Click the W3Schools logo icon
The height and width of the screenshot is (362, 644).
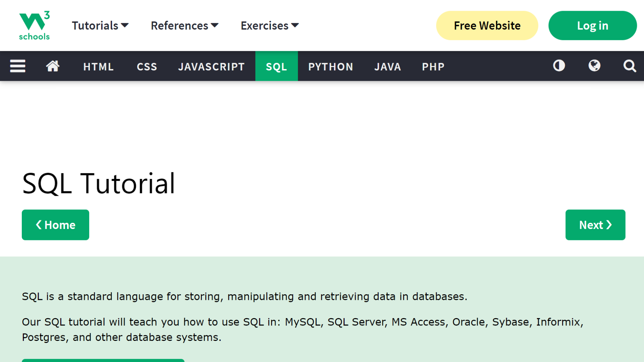click(x=34, y=25)
